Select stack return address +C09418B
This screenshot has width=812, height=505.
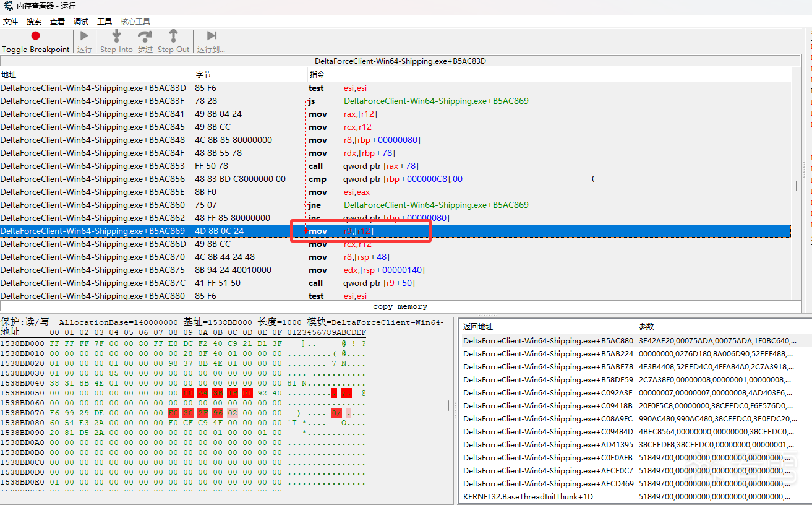(636, 405)
